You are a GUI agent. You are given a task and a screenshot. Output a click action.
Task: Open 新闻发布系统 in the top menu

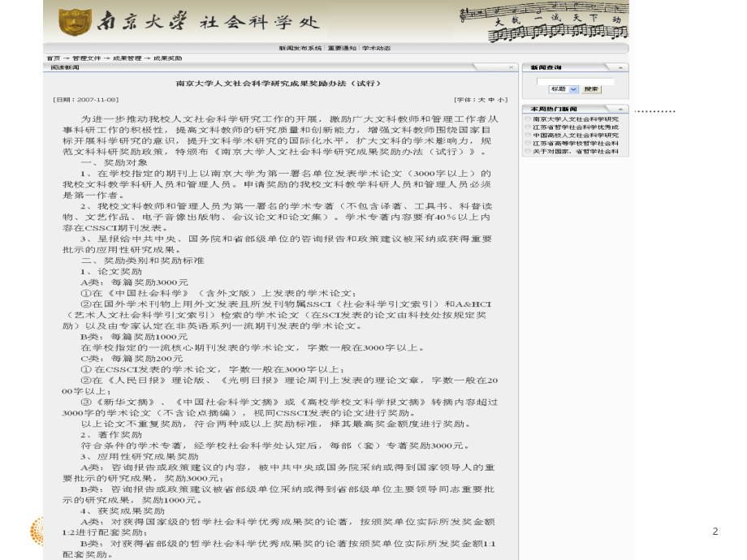[x=300, y=48]
